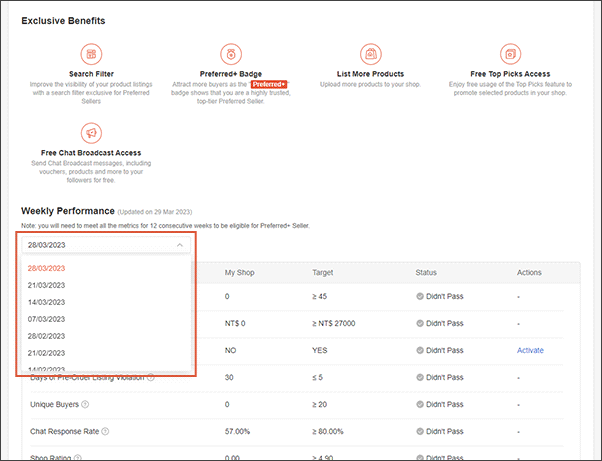This screenshot has width=602, height=461.
Task: Select the 14/03/2023 week option
Action: [47, 302]
